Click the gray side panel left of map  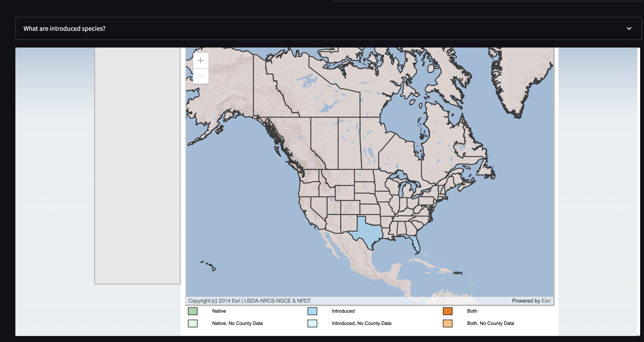coord(137,165)
